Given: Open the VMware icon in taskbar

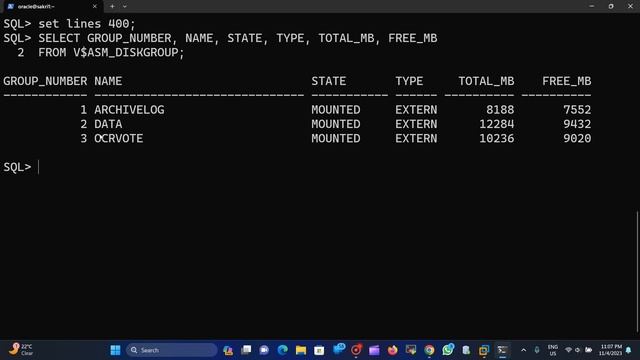Looking at the screenshot, I should [x=484, y=350].
